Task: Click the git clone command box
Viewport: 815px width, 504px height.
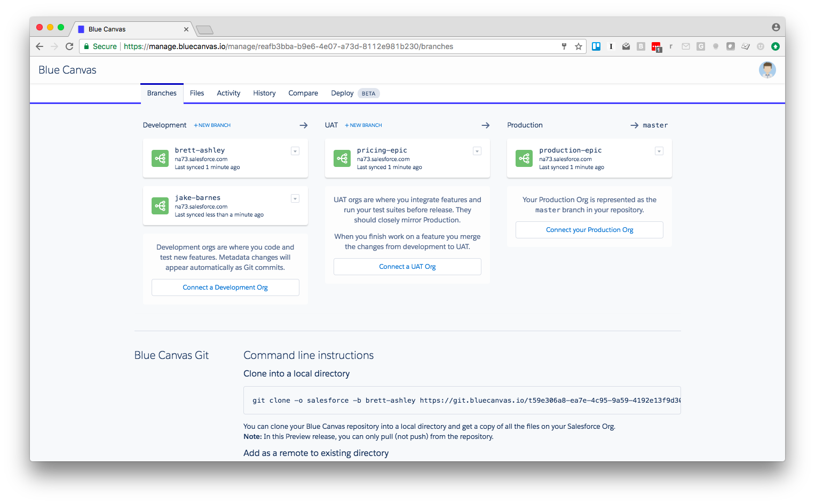Action: coord(462,401)
